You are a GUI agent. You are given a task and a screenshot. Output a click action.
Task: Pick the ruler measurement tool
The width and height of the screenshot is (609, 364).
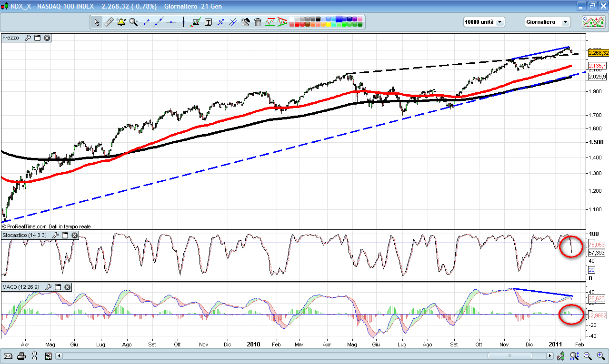109,22
